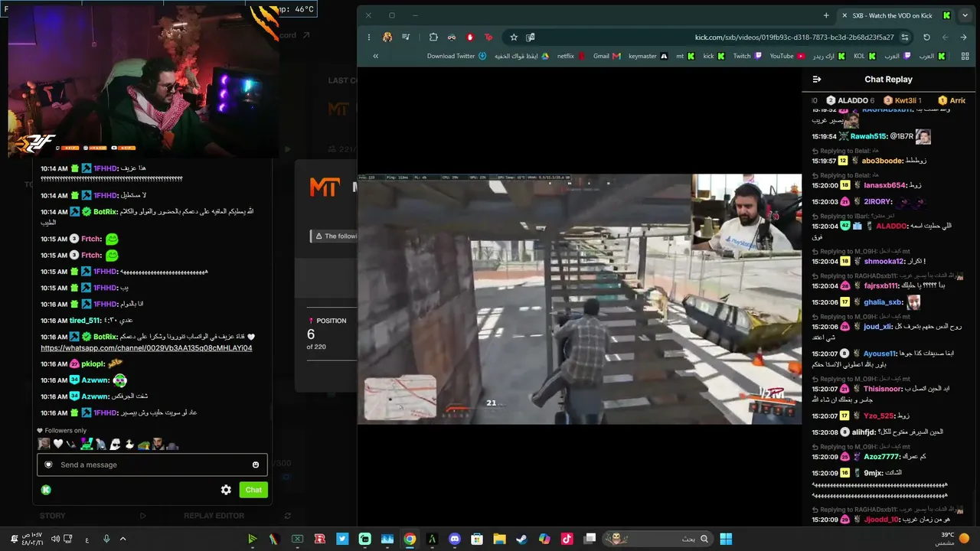Bookmark this page with the star icon
Viewport: 980px width, 551px height.
point(514,37)
